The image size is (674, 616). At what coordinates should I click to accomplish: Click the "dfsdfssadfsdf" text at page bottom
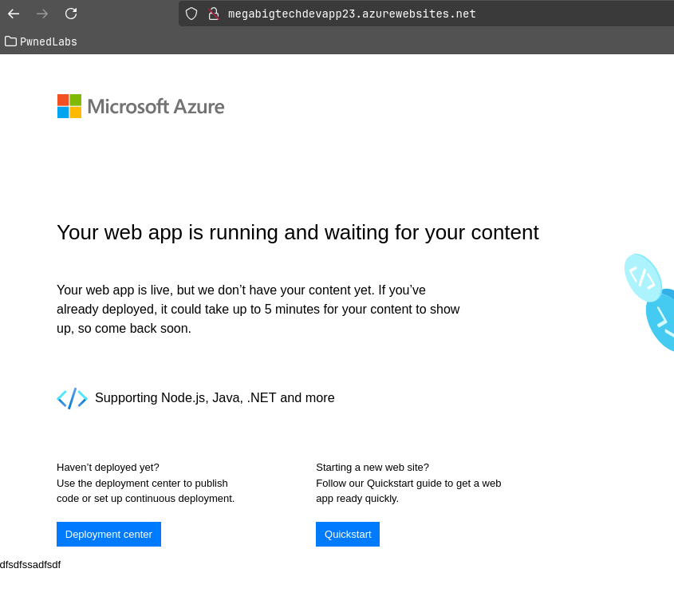click(x=30, y=565)
